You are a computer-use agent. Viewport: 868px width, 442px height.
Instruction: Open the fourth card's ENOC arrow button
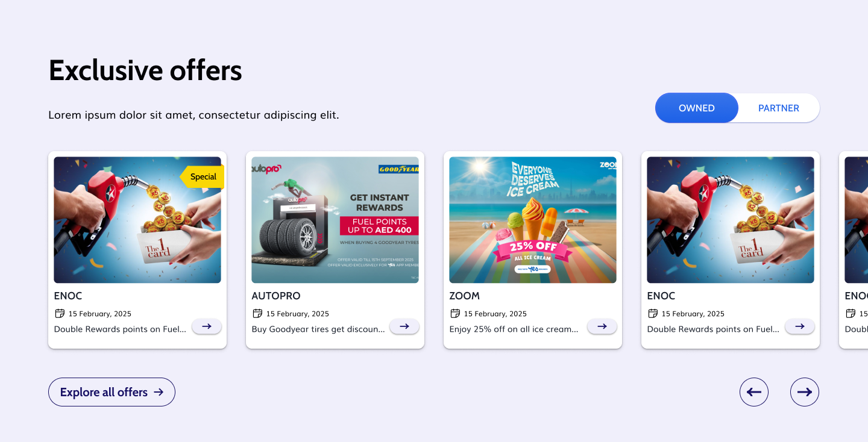tap(800, 326)
